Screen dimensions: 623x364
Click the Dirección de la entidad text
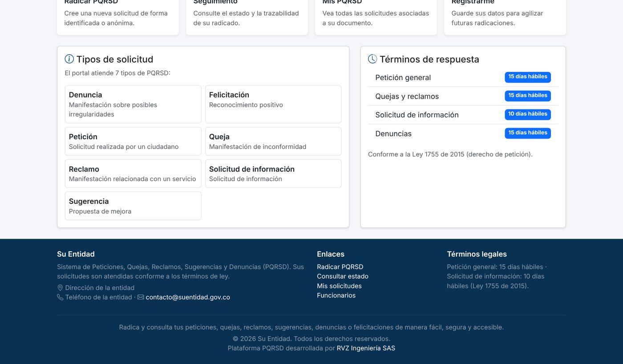coord(100,288)
